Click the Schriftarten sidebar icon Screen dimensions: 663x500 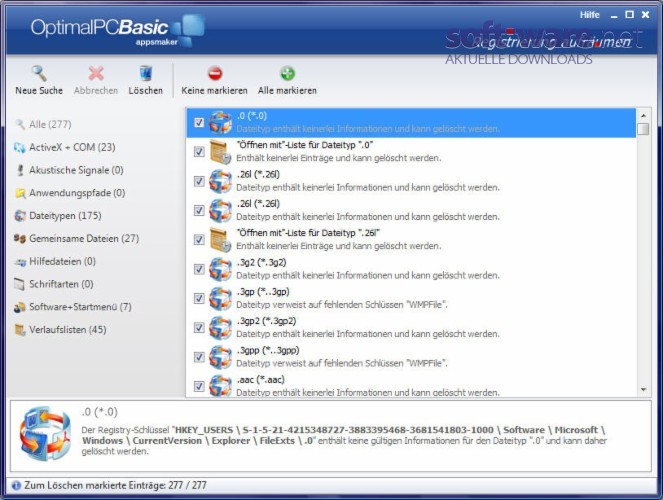tap(19, 284)
